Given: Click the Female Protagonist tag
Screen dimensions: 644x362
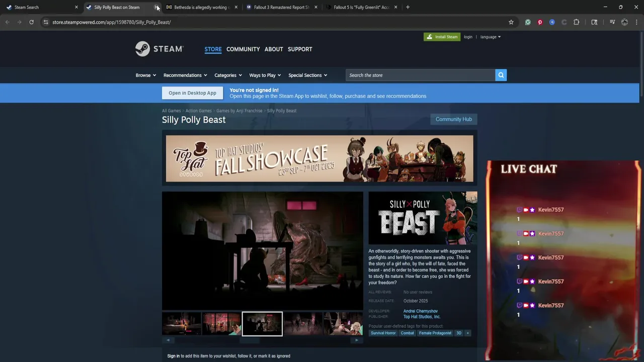Looking at the screenshot, I should tap(435, 333).
